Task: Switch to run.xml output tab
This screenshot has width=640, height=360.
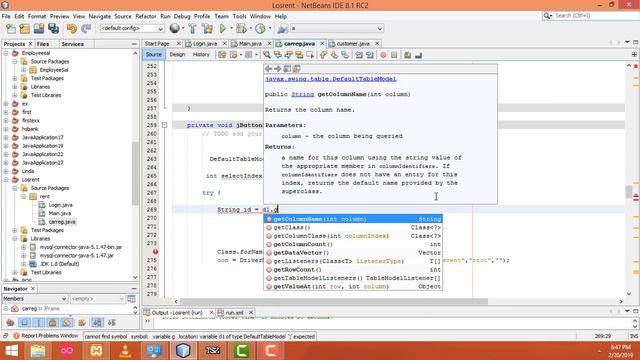Action: (234, 313)
